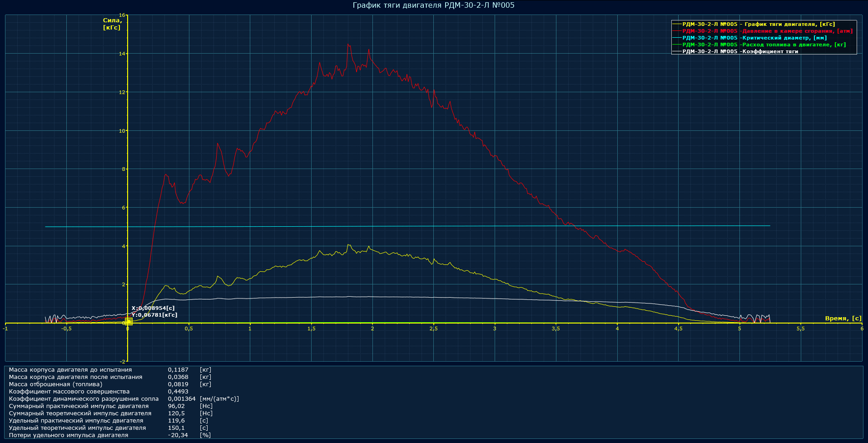Click the X axis tick value 4

(617, 329)
